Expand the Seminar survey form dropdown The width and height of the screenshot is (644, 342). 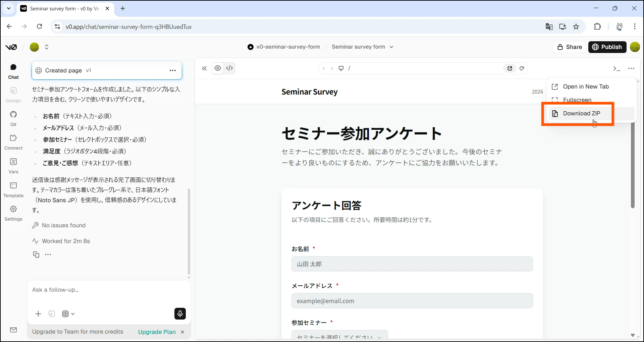point(391,47)
